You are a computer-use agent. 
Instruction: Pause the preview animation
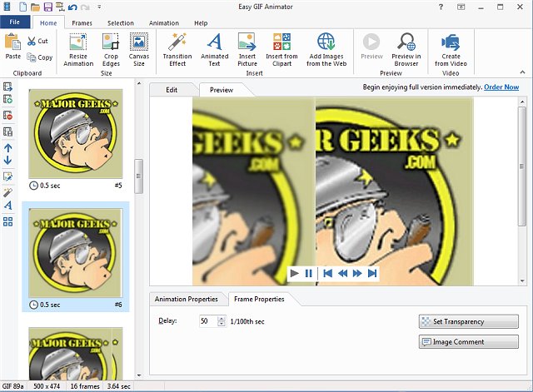click(x=309, y=274)
